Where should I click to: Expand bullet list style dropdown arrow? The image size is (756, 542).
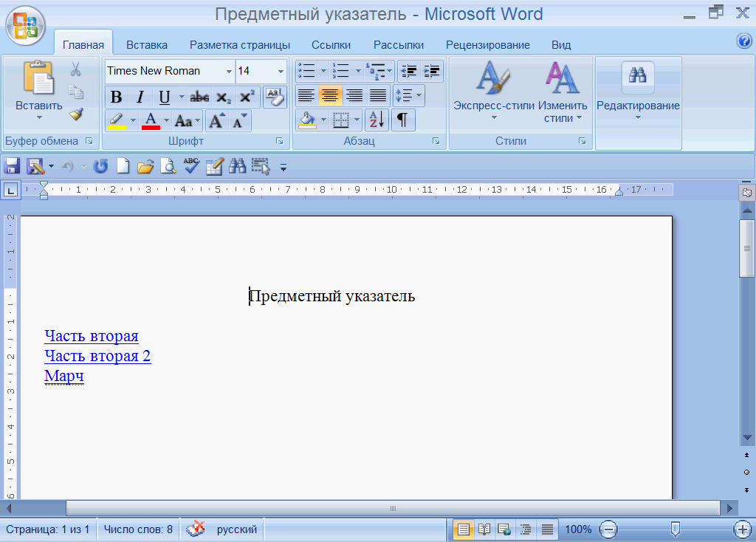(323, 72)
